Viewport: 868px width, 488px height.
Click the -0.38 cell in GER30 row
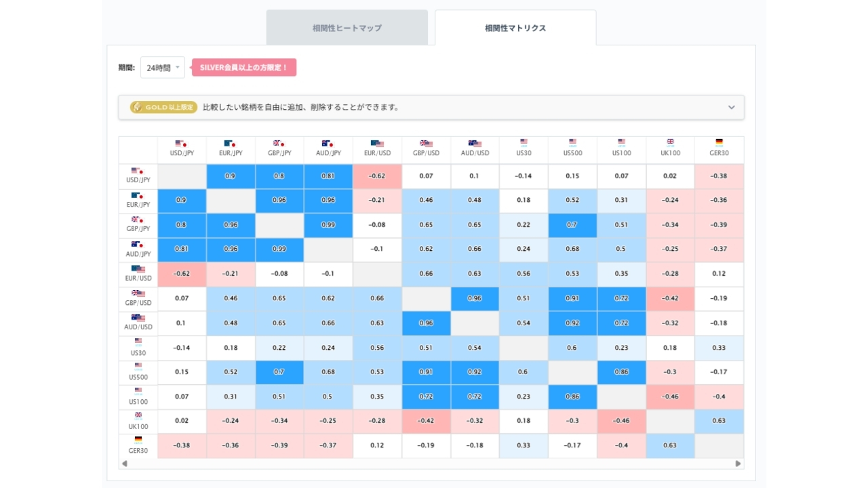click(x=182, y=445)
